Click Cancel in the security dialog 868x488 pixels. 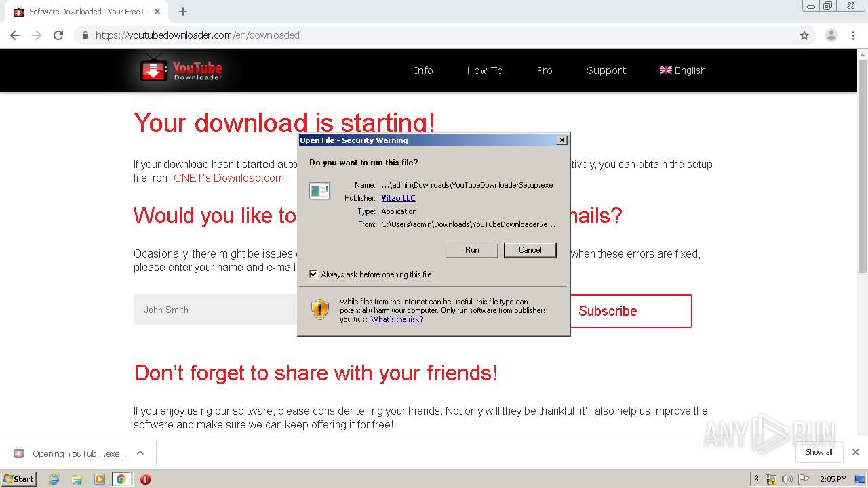[x=530, y=250]
